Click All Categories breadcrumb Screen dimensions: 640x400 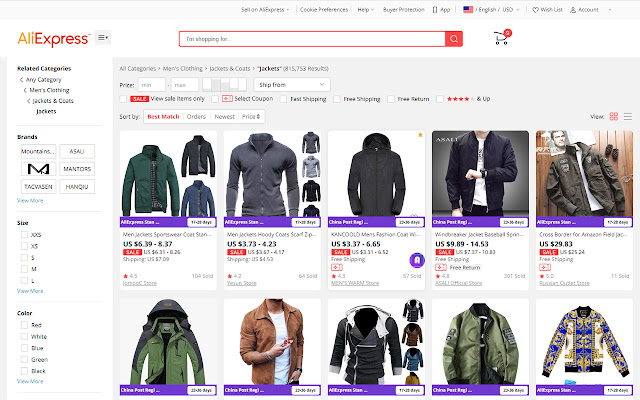(x=138, y=69)
